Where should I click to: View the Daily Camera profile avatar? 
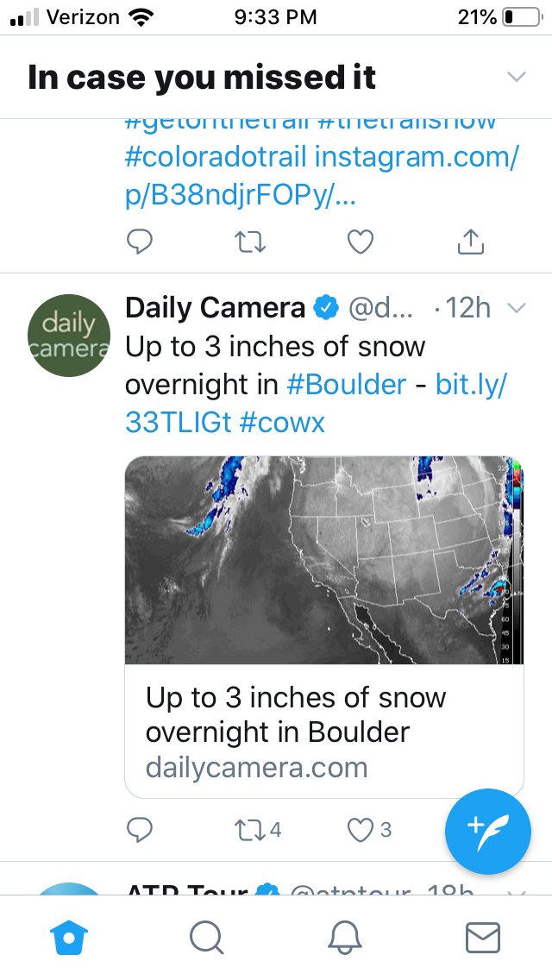pos(69,335)
